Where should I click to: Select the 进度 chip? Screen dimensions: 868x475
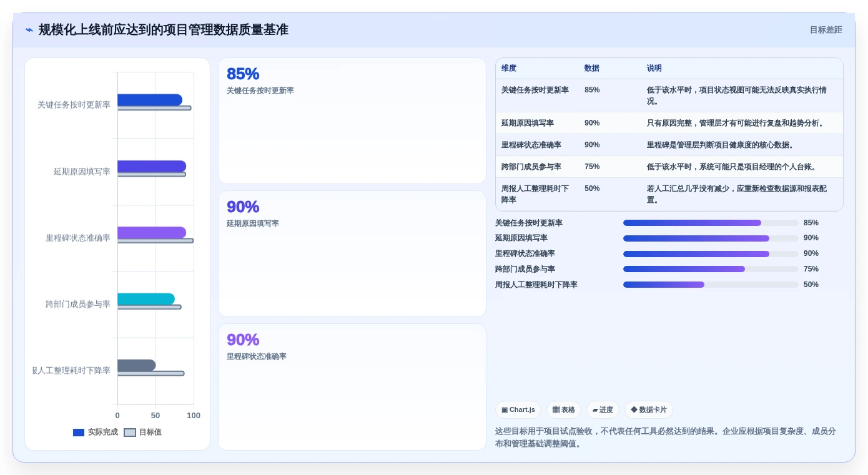coord(603,410)
